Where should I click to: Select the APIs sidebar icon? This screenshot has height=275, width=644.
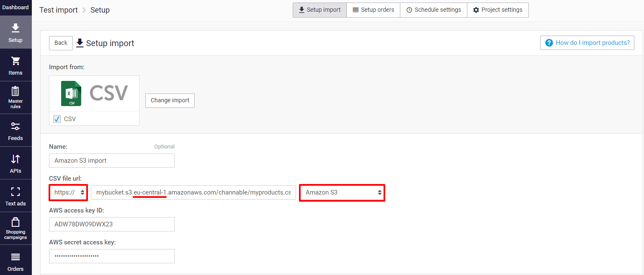[15, 159]
